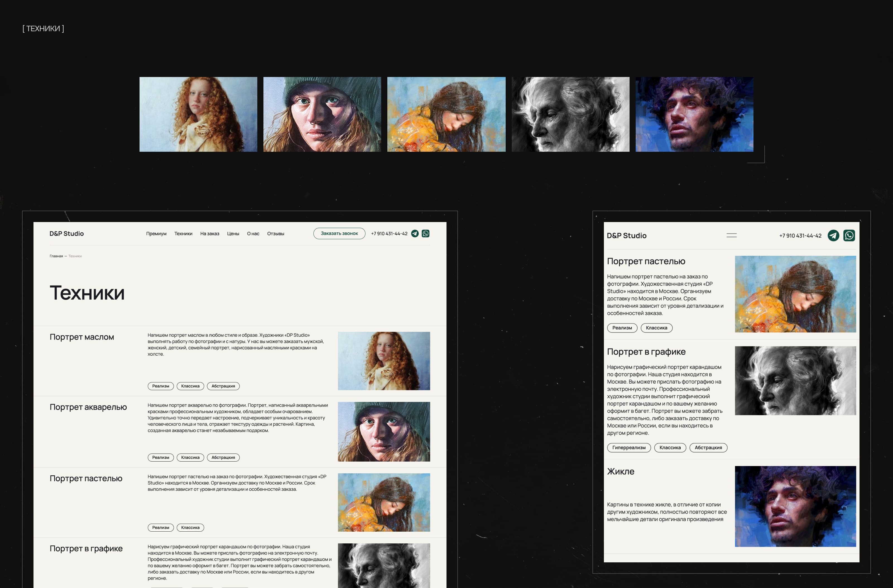Click the WhatsApp icon in mobile header
The height and width of the screenshot is (588, 893).
(x=849, y=235)
